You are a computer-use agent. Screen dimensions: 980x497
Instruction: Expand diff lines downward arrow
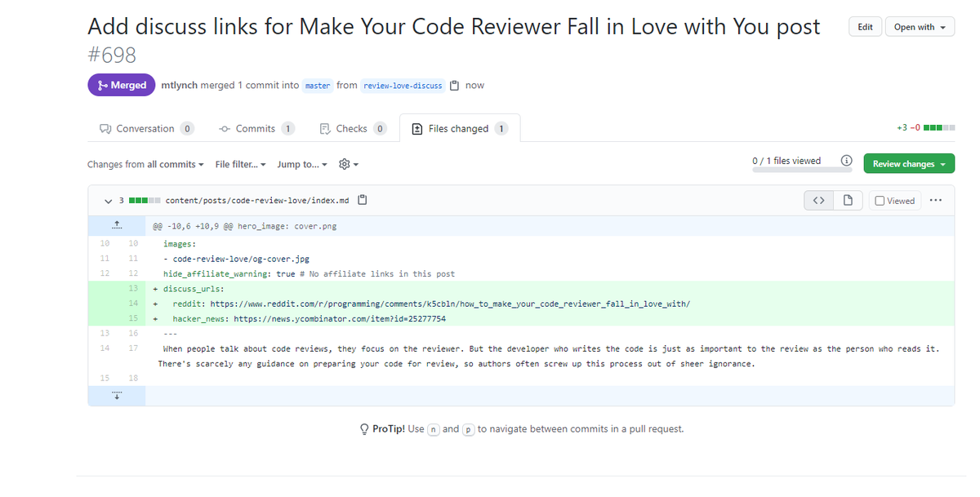pos(116,396)
